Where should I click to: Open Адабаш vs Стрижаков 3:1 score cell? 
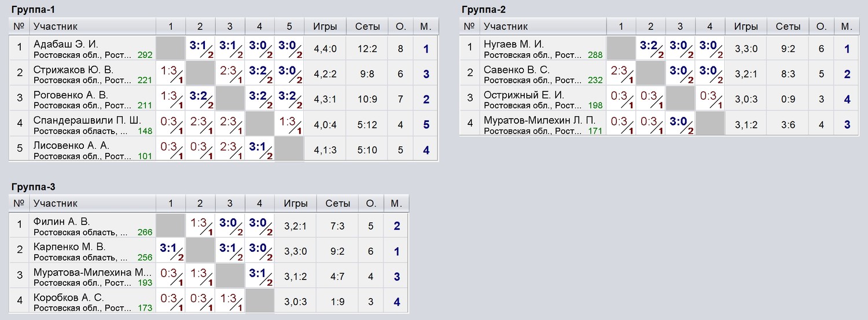point(200,48)
